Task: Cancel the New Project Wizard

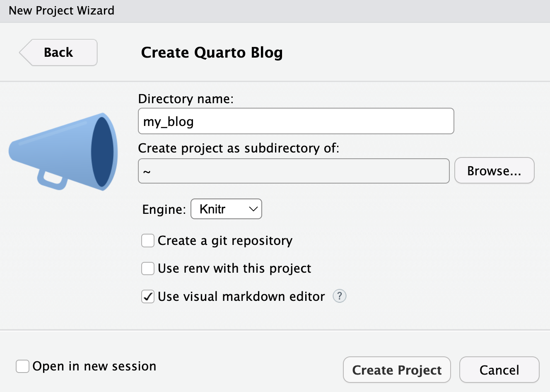Action: (x=499, y=370)
